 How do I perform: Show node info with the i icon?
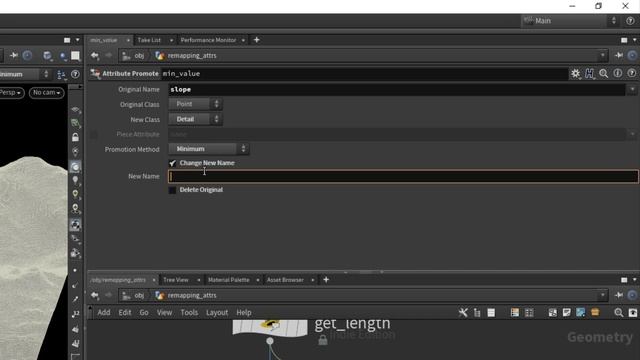618,73
